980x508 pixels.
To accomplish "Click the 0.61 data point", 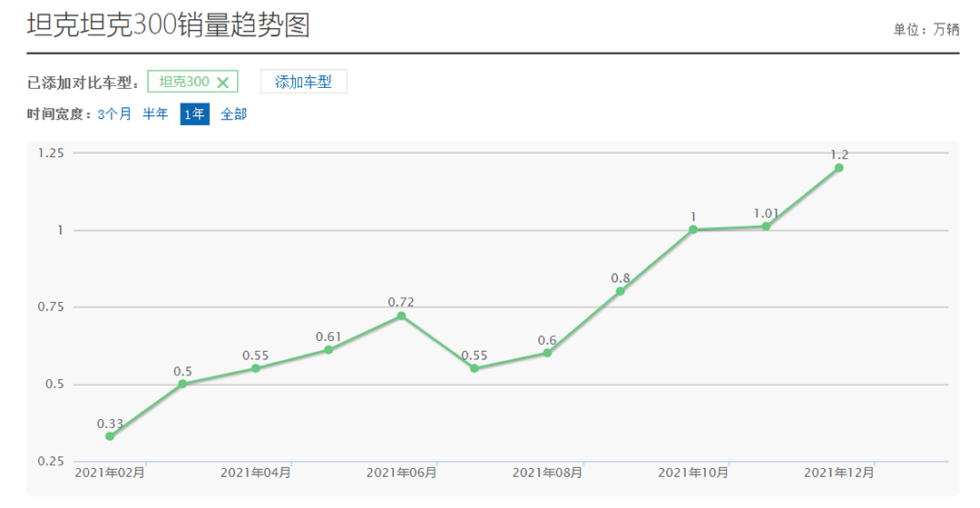I will [x=328, y=350].
